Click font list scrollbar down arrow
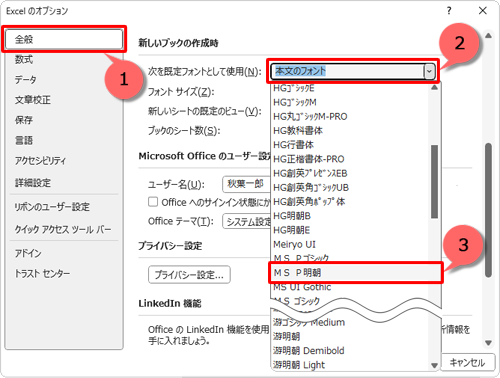The width and height of the screenshot is (500, 378). point(434,365)
